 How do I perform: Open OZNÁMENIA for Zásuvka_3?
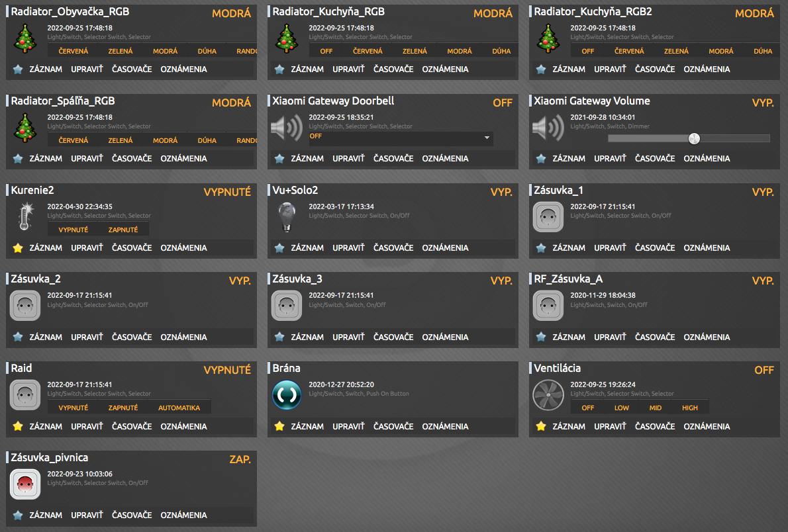445,337
